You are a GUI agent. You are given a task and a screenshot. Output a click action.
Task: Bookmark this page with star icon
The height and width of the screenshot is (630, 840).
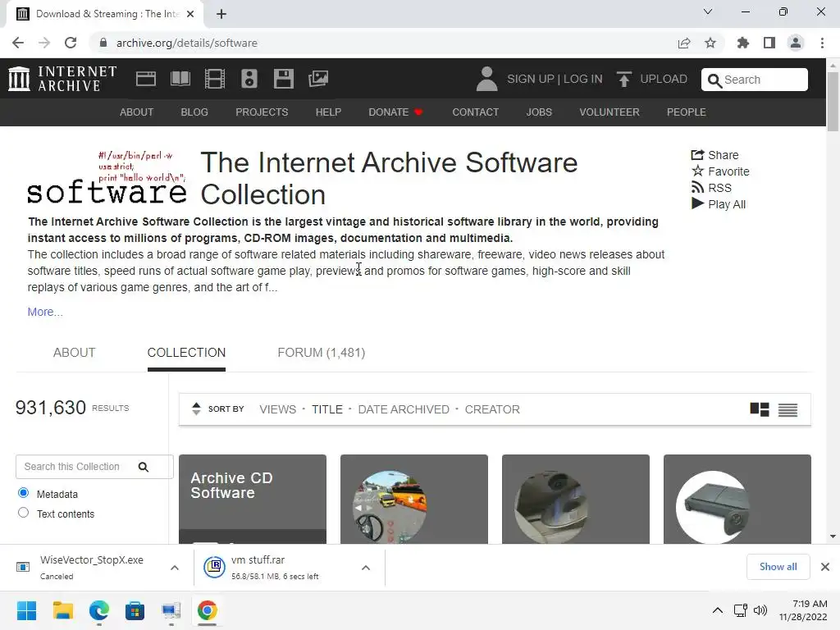[710, 43]
